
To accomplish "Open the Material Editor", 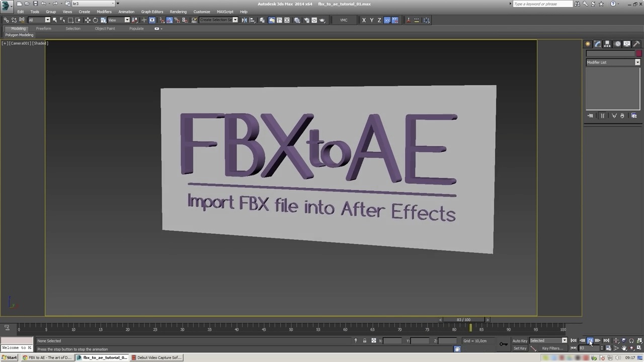I will click(x=296, y=20).
